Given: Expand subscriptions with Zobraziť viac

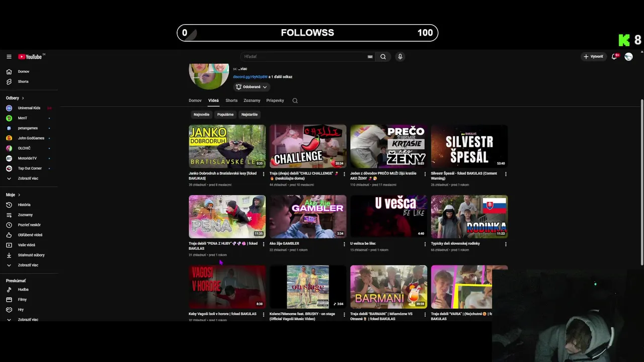Looking at the screenshot, I should click(x=29, y=178).
